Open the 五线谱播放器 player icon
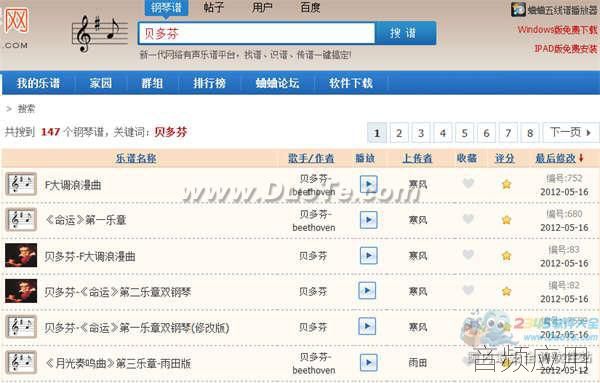This screenshot has width=600, height=383. 518,9
